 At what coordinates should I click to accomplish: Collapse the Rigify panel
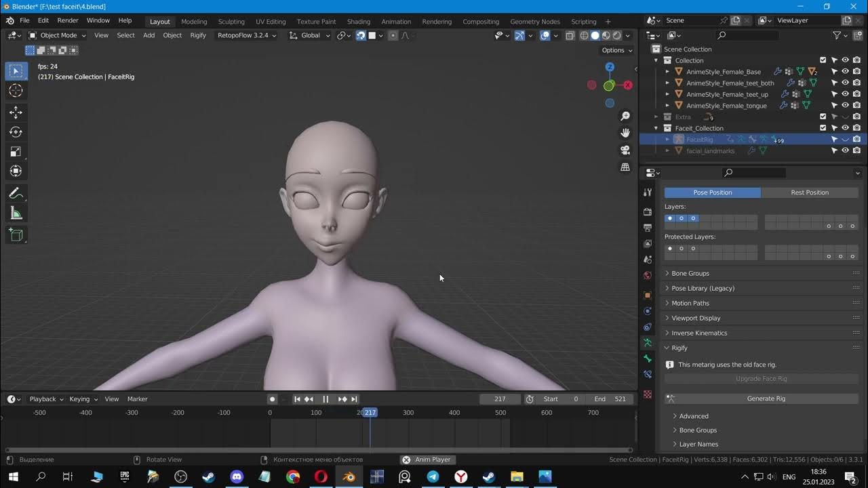[762, 348]
